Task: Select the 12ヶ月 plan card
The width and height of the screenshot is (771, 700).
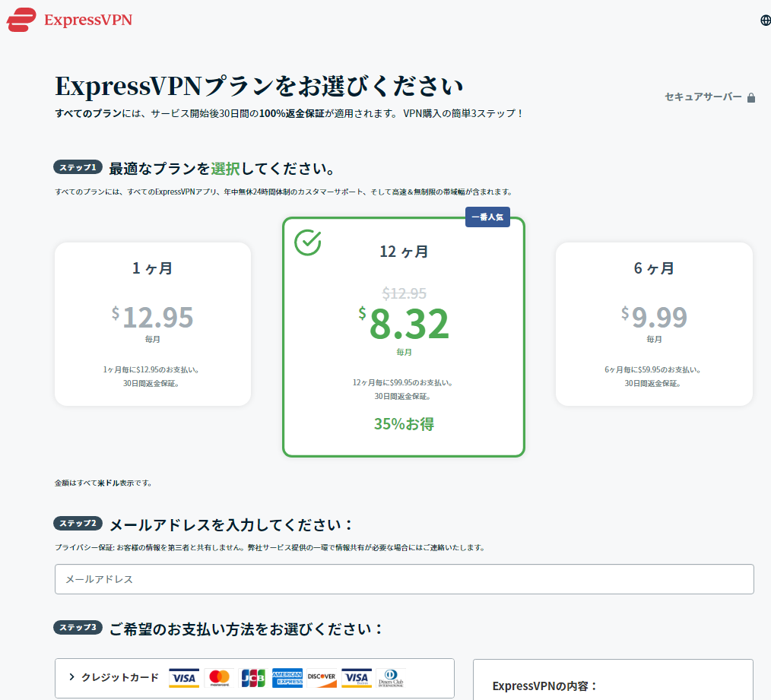Action: coord(404,337)
